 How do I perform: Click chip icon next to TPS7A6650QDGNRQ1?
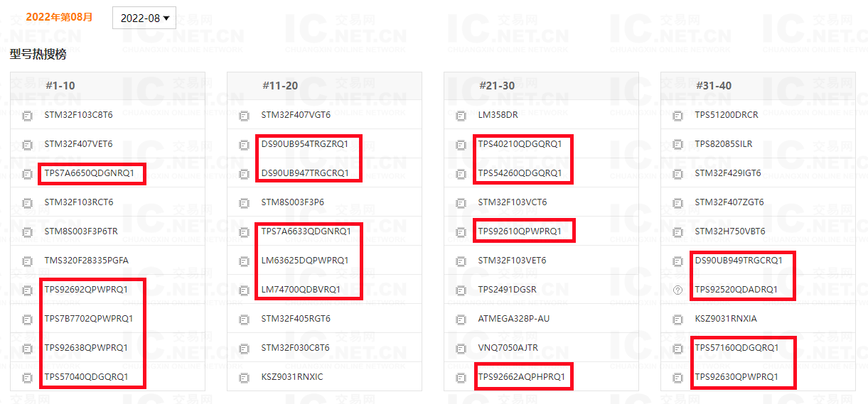pos(28,173)
